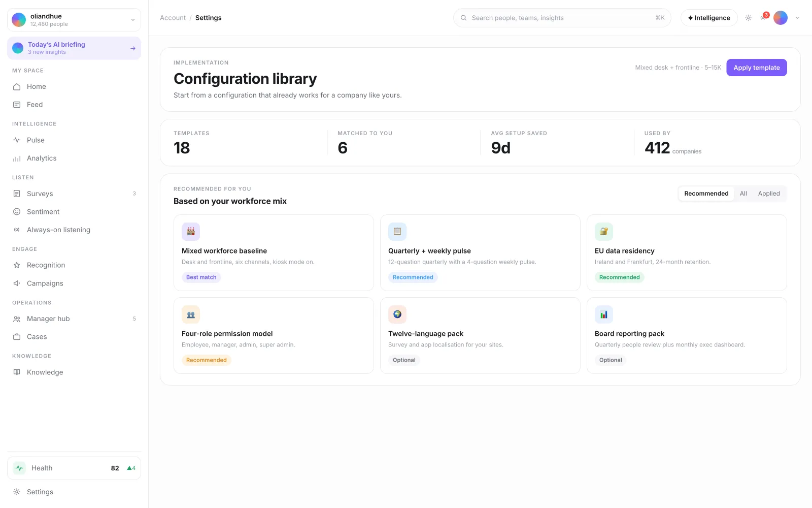Image resolution: width=812 pixels, height=508 pixels.
Task: Click the oliandhue workspace logo
Action: click(19, 20)
